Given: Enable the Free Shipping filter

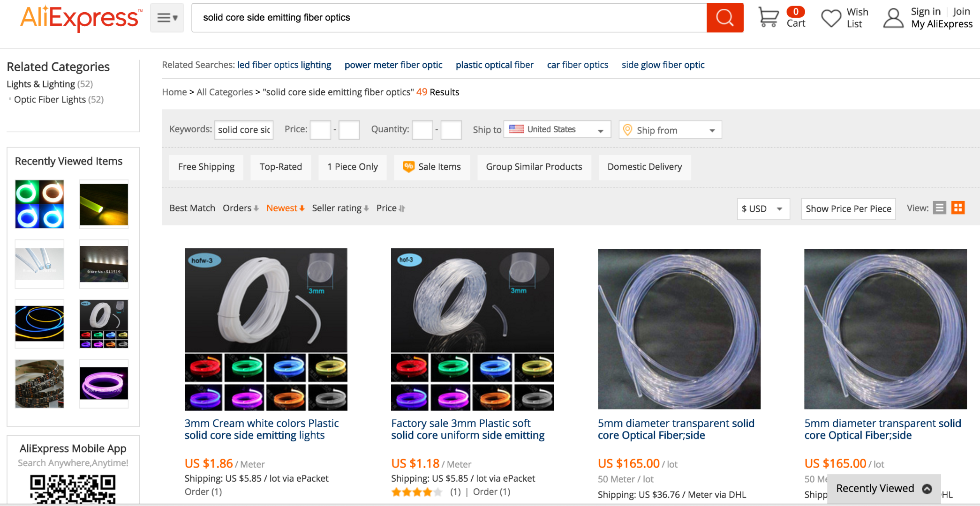Looking at the screenshot, I should coord(206,167).
